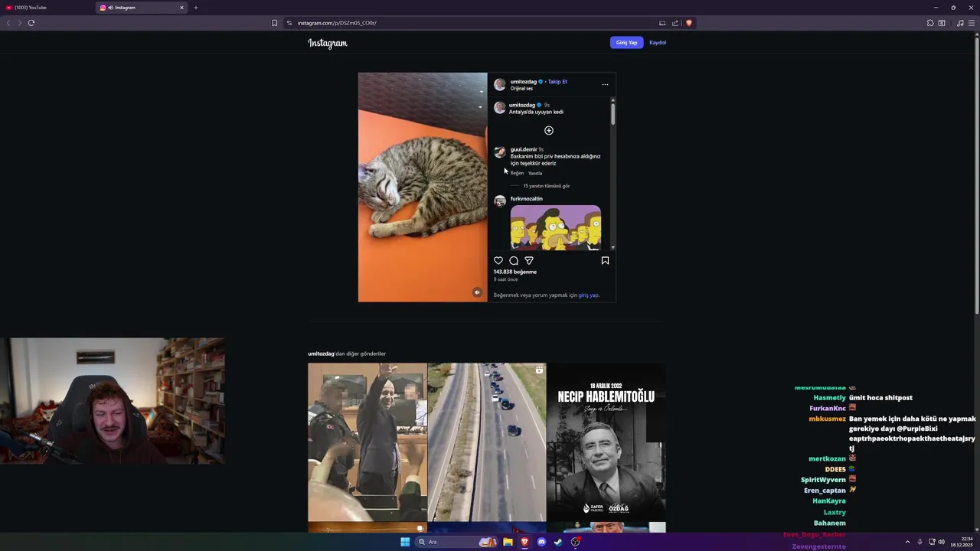This screenshot has height=551, width=980.
Task: Open guul.demir commenter profile
Action: tap(524, 150)
